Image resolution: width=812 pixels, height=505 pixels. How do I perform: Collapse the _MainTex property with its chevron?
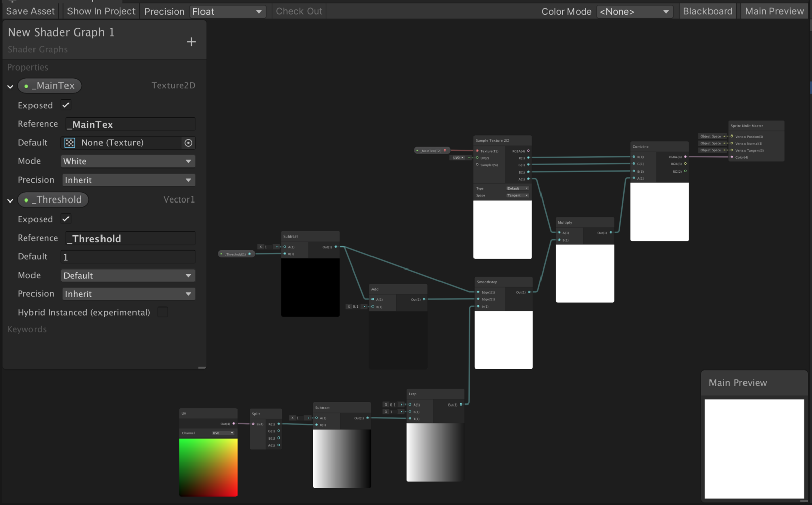point(9,86)
